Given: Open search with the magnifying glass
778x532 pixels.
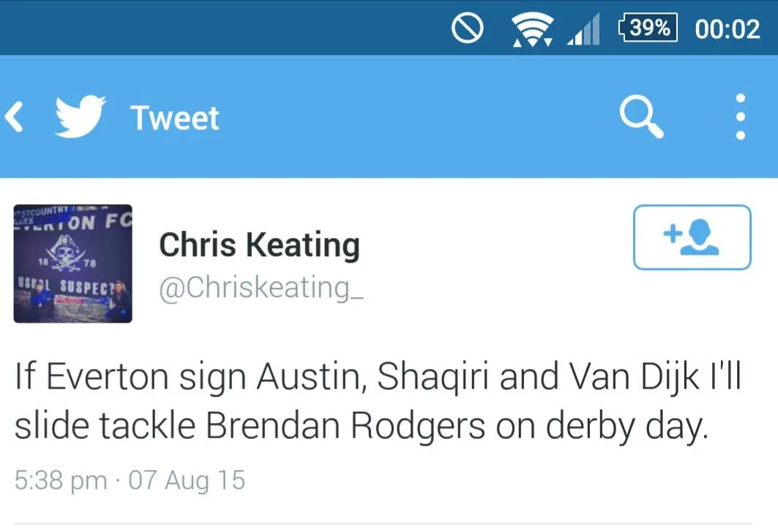Looking at the screenshot, I should pyautogui.click(x=641, y=117).
